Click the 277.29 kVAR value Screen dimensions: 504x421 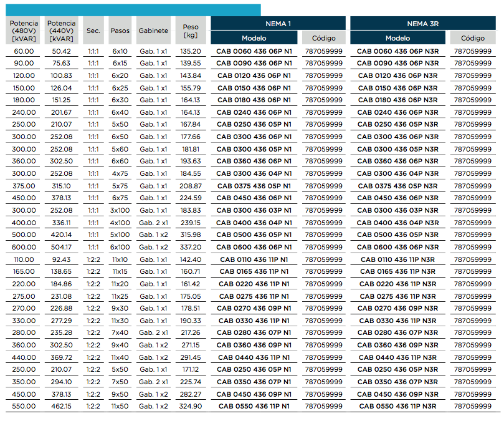pos(62,321)
